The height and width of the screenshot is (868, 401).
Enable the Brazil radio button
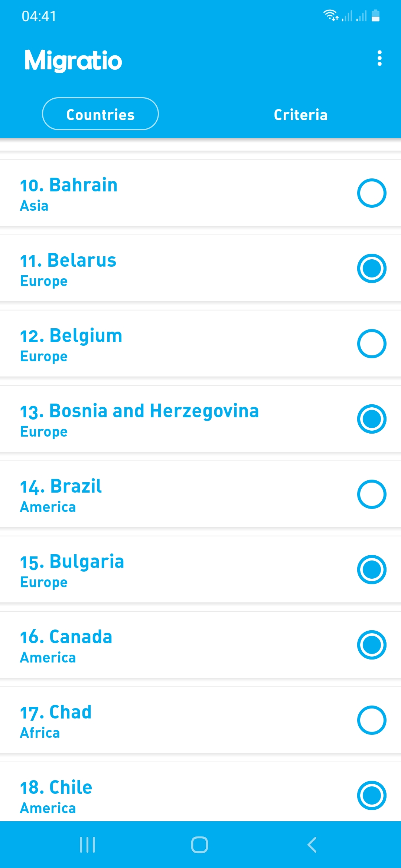pyautogui.click(x=372, y=494)
